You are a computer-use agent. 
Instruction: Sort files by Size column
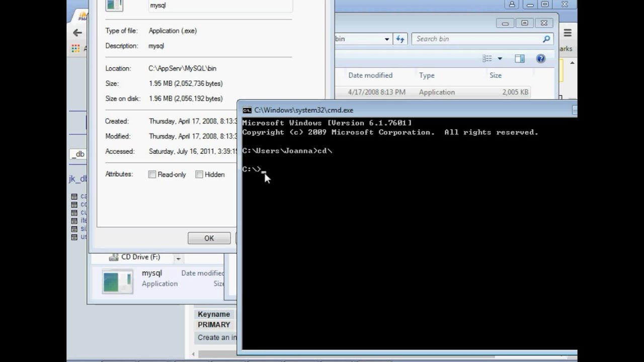point(496,75)
